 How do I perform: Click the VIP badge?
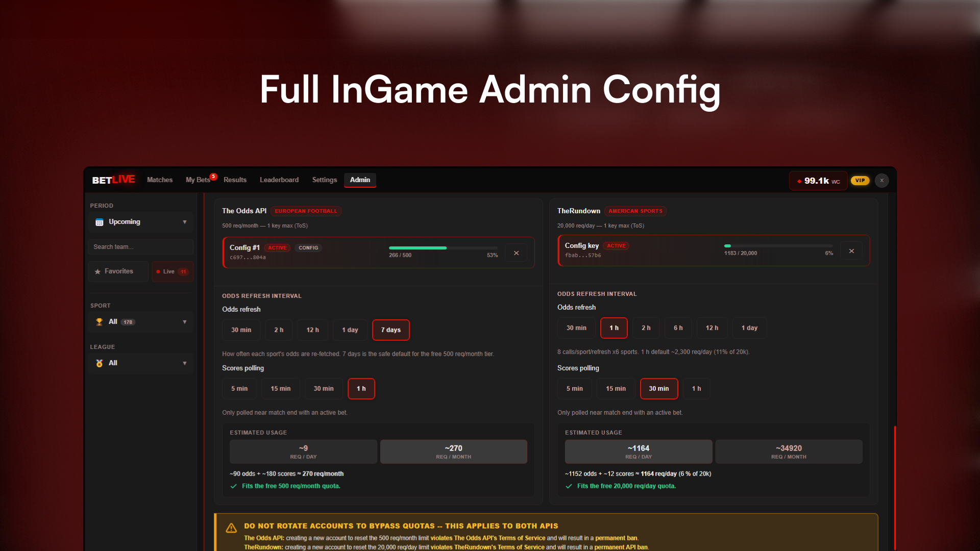pyautogui.click(x=860, y=181)
